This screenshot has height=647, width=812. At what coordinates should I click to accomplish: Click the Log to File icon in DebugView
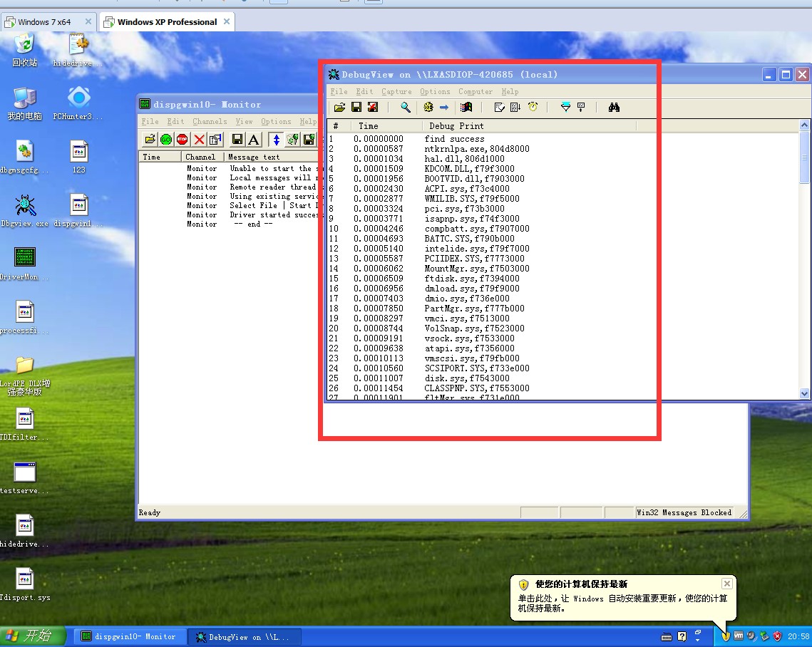(373, 107)
